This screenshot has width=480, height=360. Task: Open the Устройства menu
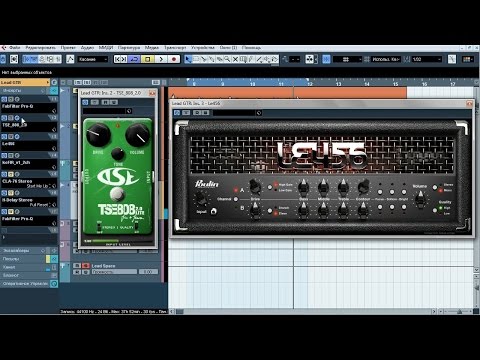coord(203,48)
